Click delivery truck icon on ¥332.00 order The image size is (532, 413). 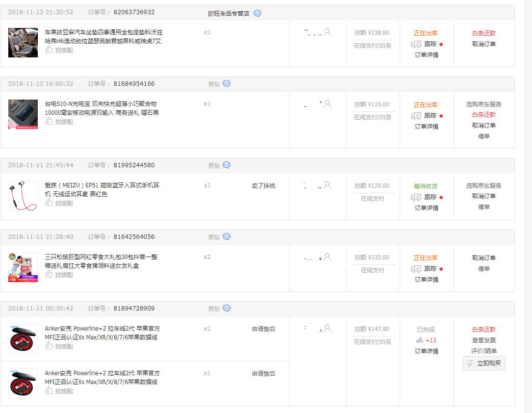[x=416, y=269]
